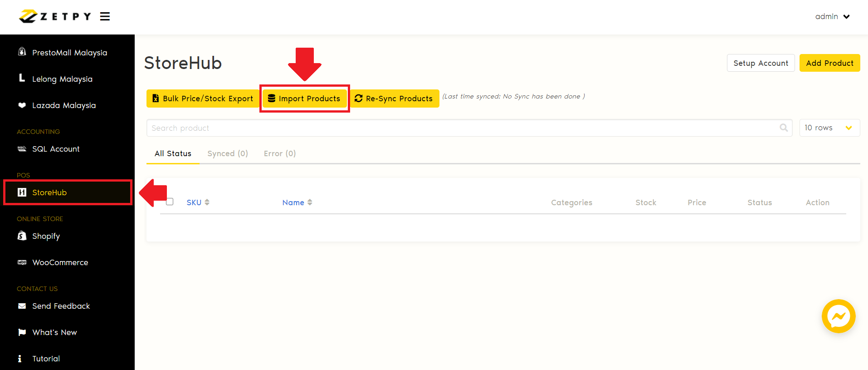Click the Price column header

(697, 202)
